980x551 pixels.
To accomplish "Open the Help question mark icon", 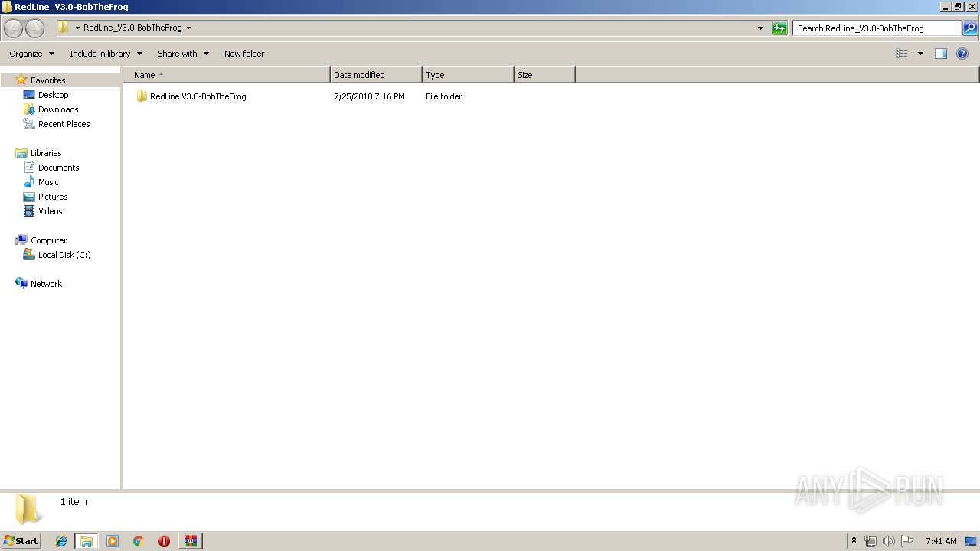I will pos(962,54).
